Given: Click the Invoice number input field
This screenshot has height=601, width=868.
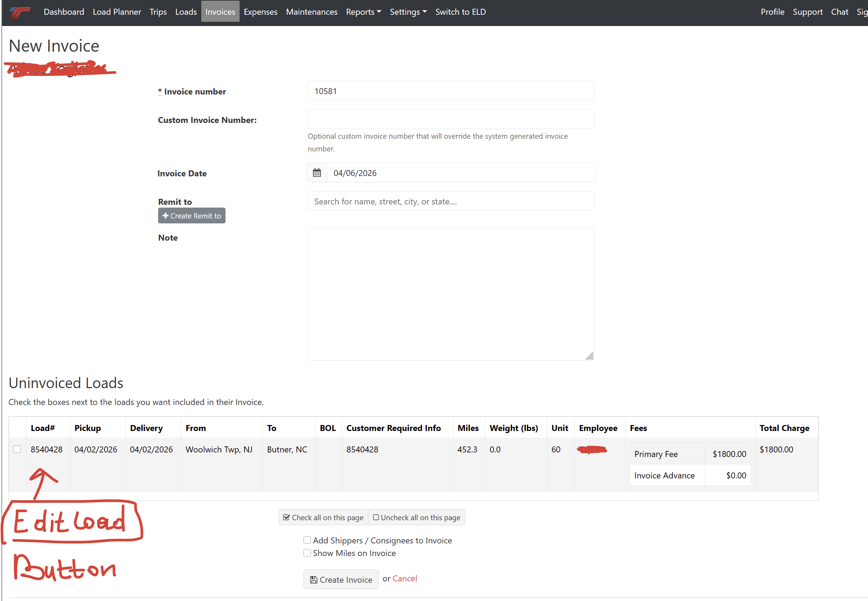Looking at the screenshot, I should [x=450, y=91].
